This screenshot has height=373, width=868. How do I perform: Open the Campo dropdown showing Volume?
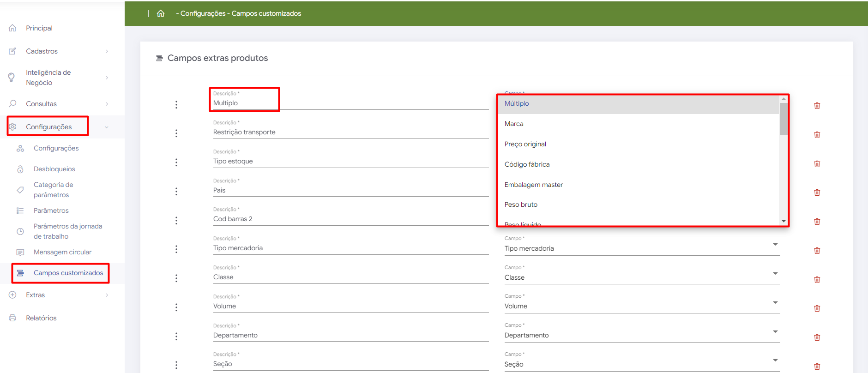point(641,306)
